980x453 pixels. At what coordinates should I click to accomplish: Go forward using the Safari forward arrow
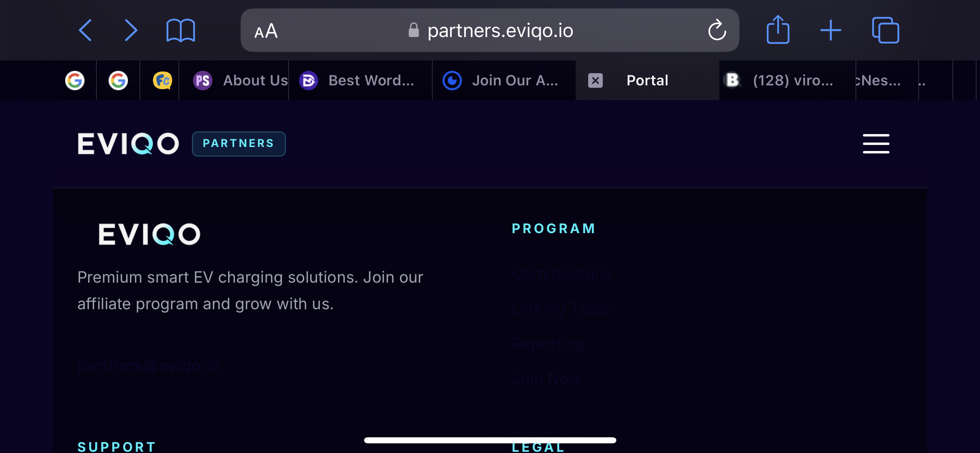point(131,30)
